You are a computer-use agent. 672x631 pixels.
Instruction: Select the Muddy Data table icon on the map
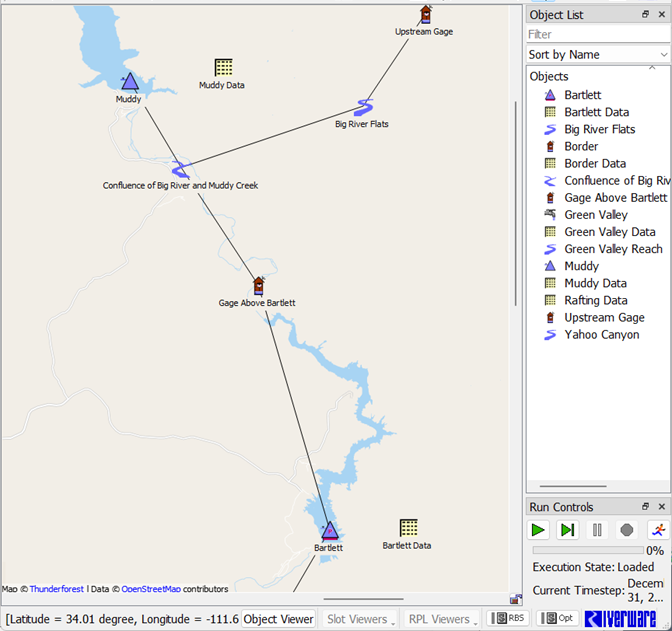(x=223, y=67)
